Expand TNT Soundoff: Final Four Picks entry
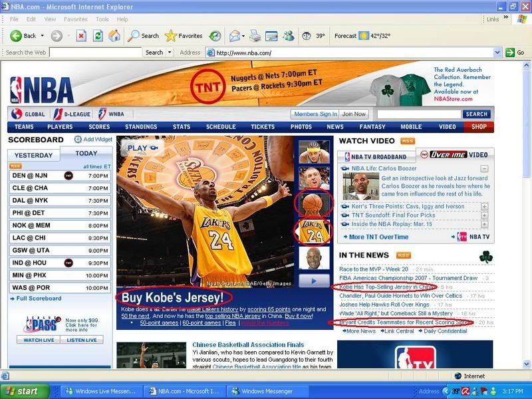Viewport: 532px width, 399px height. (x=484, y=215)
